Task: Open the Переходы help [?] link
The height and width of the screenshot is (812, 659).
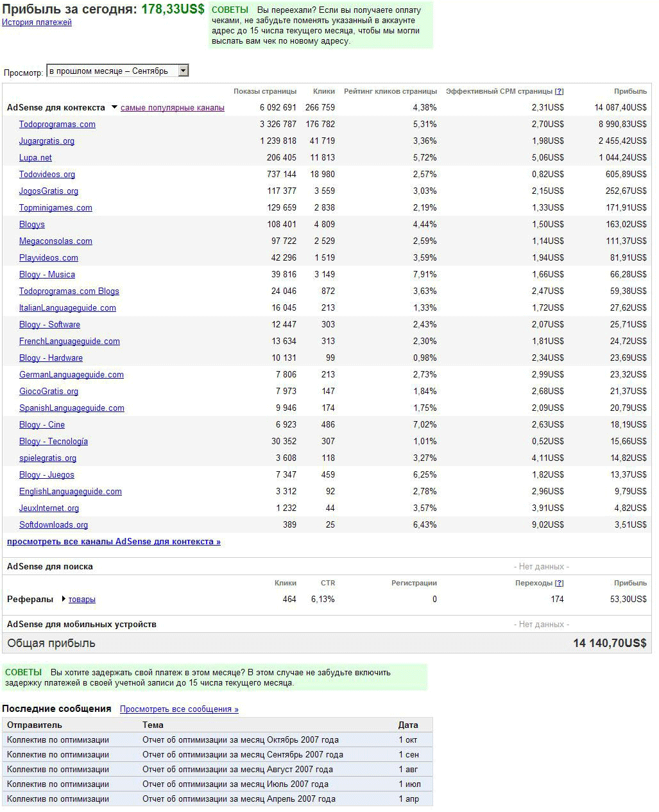Action: (x=560, y=583)
